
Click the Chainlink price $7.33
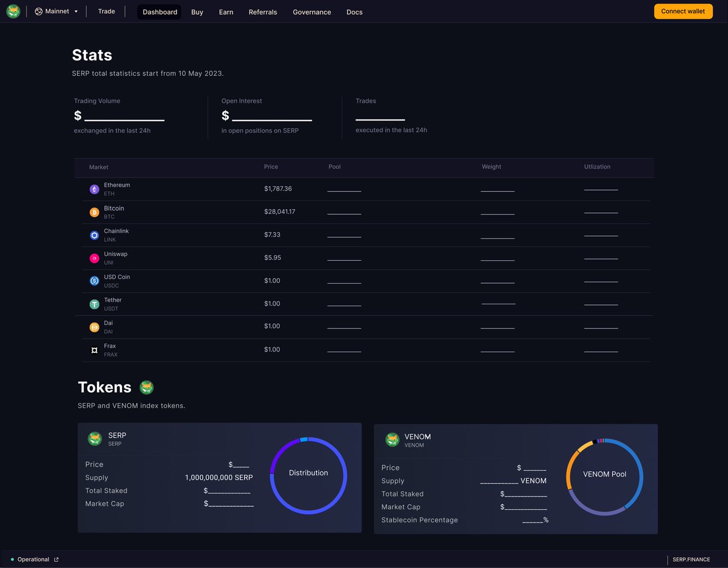point(272,235)
